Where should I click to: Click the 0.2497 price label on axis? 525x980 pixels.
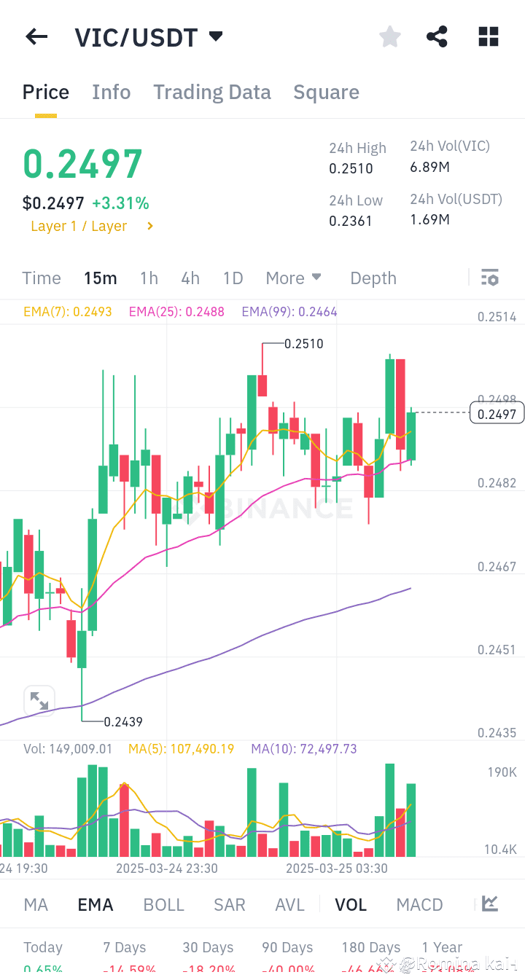tap(497, 412)
